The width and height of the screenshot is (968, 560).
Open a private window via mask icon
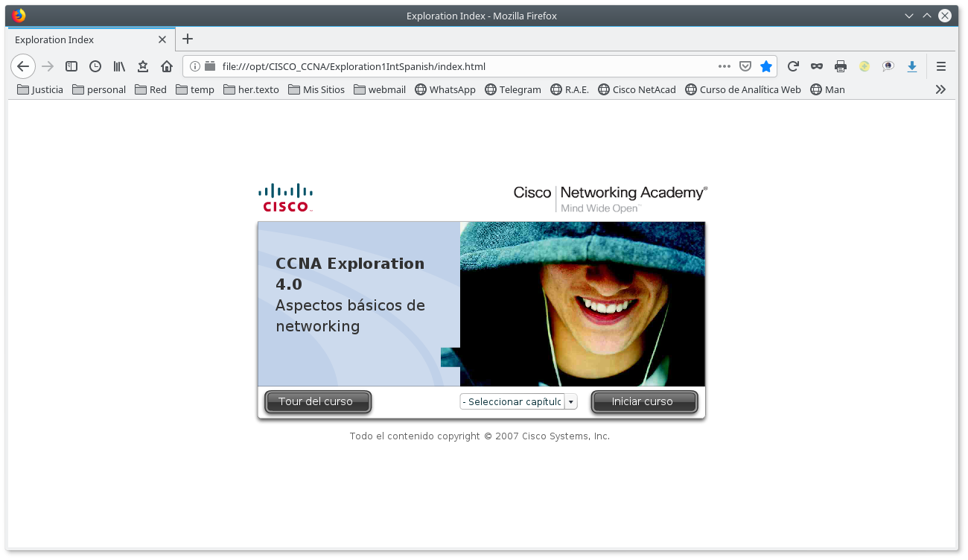tap(817, 66)
